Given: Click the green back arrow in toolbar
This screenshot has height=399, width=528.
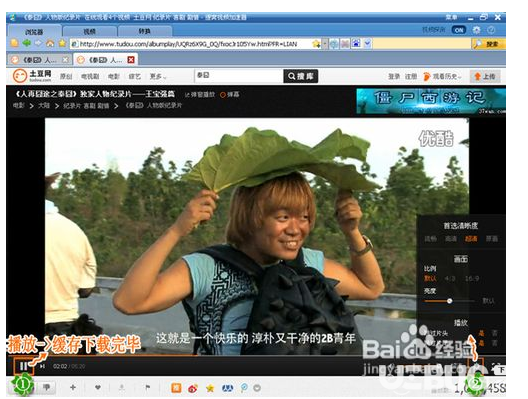Looking at the screenshot, I should 27,43.
